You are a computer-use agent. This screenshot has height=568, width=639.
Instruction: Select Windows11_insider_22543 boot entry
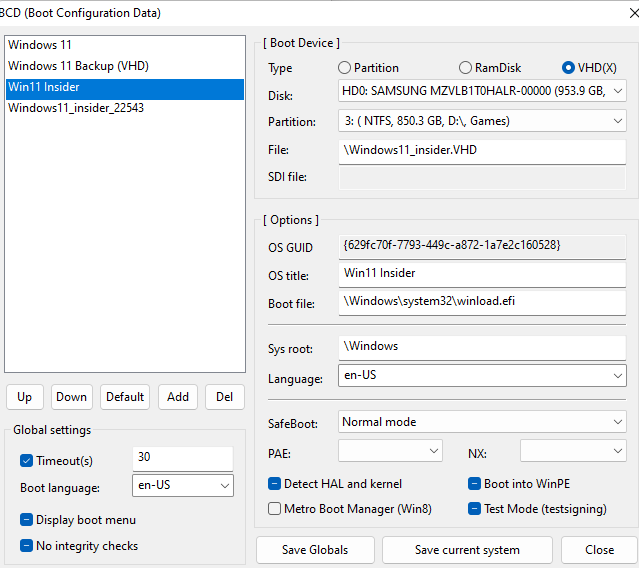[x=125, y=108]
